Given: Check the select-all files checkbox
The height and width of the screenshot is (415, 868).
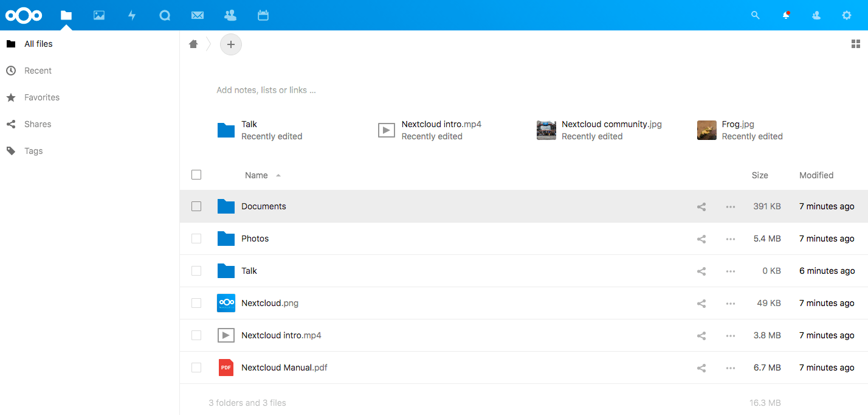Looking at the screenshot, I should (196, 175).
